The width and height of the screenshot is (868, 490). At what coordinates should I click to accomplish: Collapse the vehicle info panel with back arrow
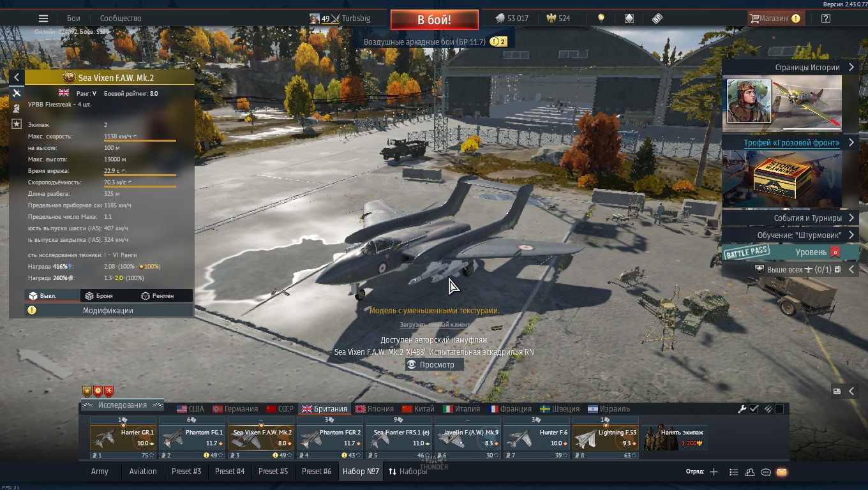pyautogui.click(x=17, y=77)
